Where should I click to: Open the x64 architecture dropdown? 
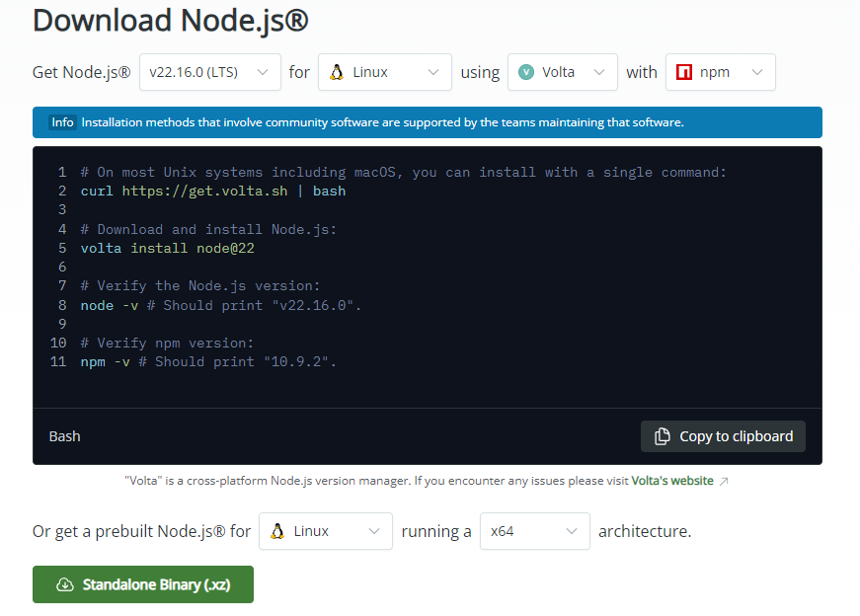point(535,531)
